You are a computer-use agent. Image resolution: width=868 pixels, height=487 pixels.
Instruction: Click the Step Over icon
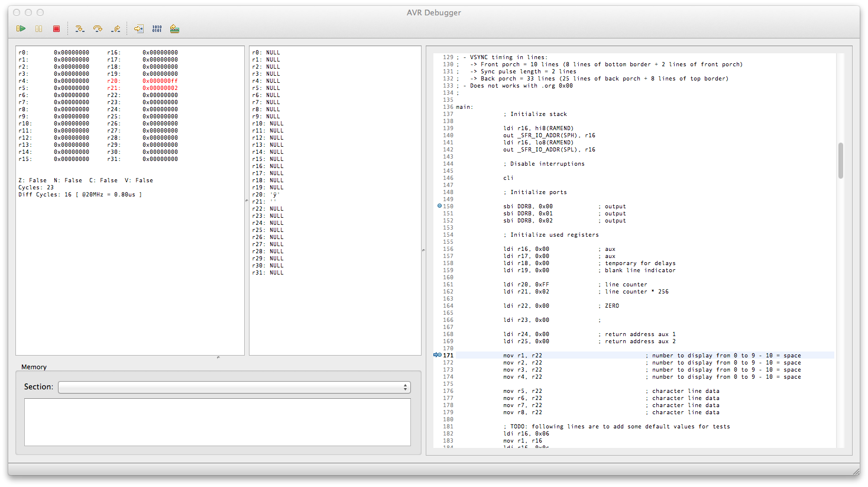98,28
